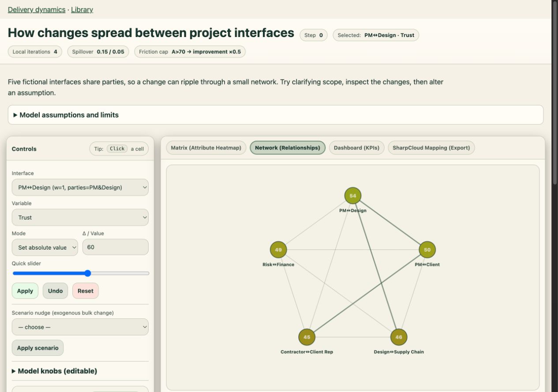Image resolution: width=558 pixels, height=392 pixels.
Task: Click the Local iterations 4 badge
Action: (35, 52)
